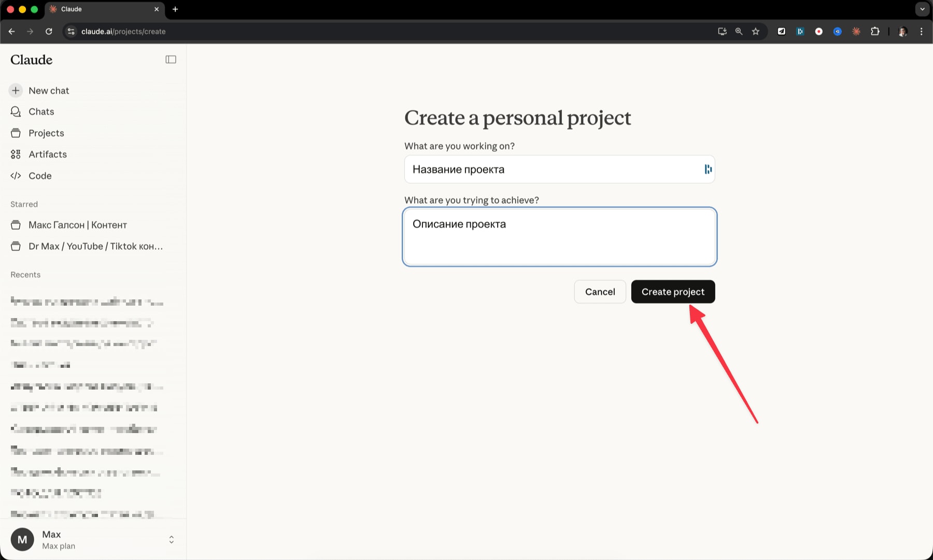Open the tab search dropdown arrow
Image resolution: width=933 pixels, height=560 pixels.
coord(922,9)
